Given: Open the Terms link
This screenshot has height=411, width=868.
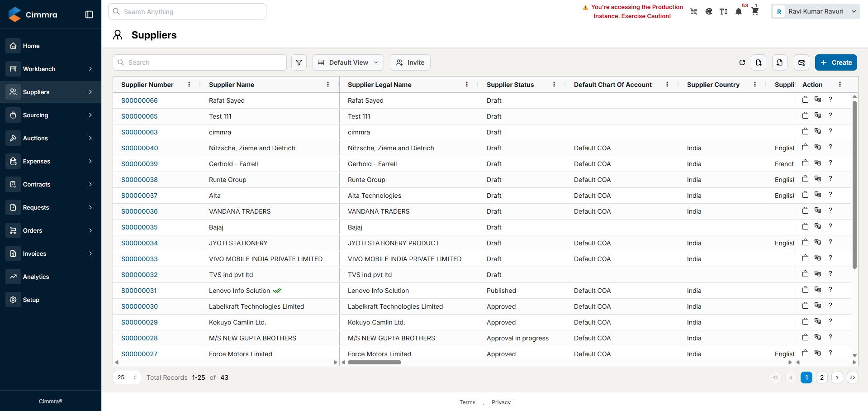Looking at the screenshot, I should click(467, 402).
